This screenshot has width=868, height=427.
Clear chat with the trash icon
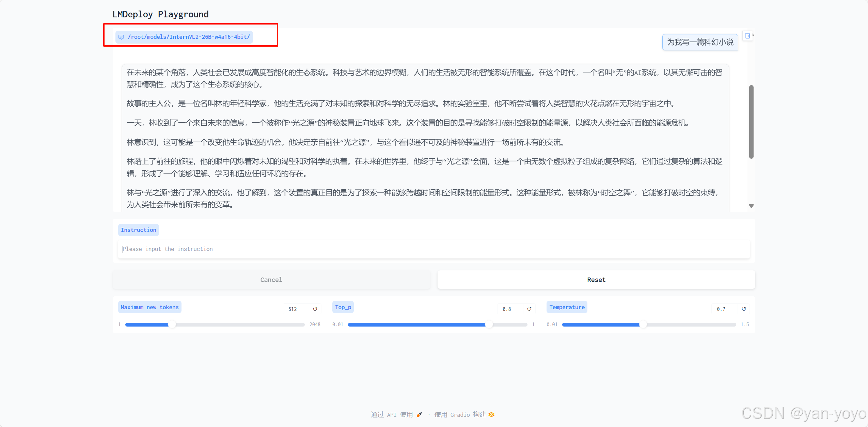click(x=748, y=35)
